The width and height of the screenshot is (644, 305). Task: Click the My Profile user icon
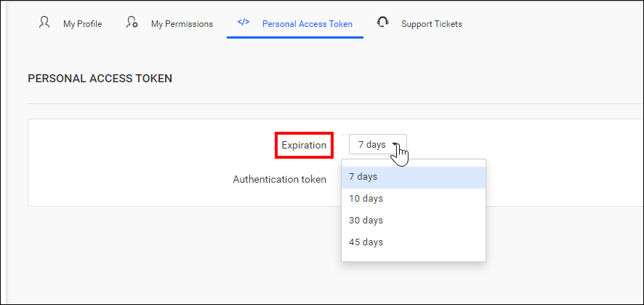click(44, 23)
